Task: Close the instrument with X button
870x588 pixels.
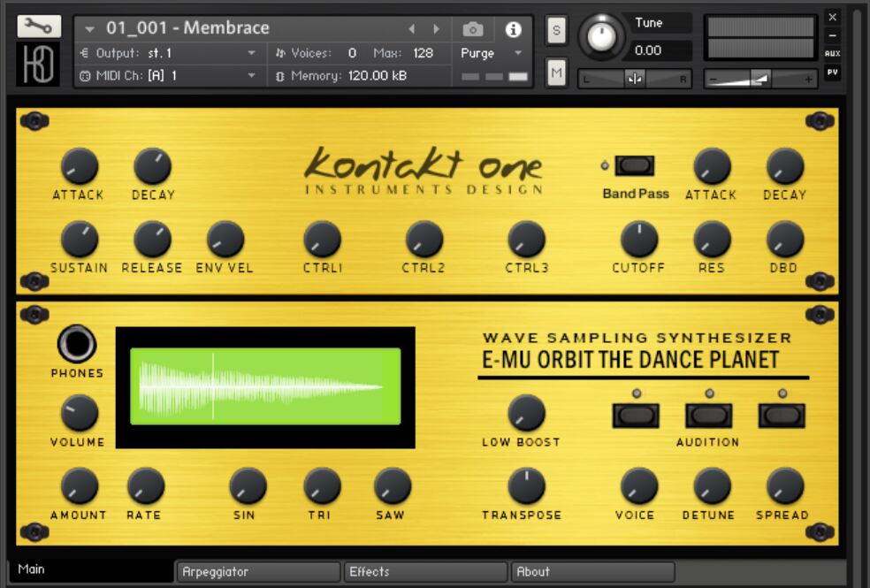Action: pos(832,17)
